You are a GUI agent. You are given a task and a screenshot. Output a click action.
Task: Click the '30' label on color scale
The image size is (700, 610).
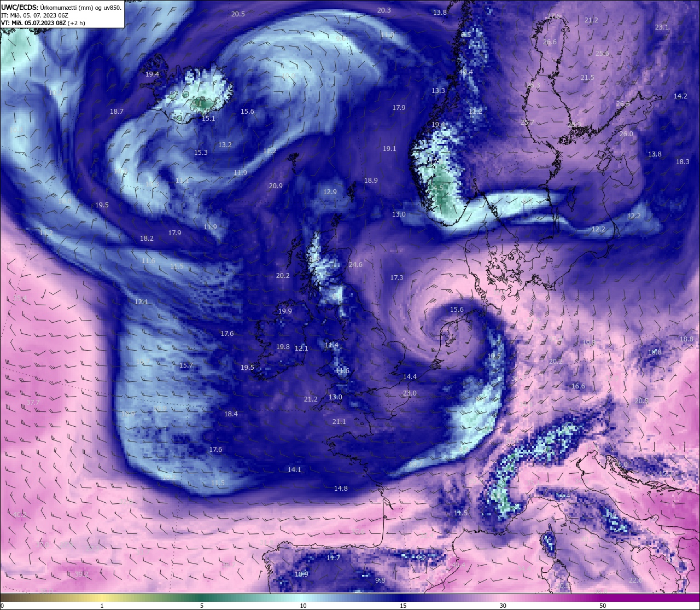click(503, 606)
